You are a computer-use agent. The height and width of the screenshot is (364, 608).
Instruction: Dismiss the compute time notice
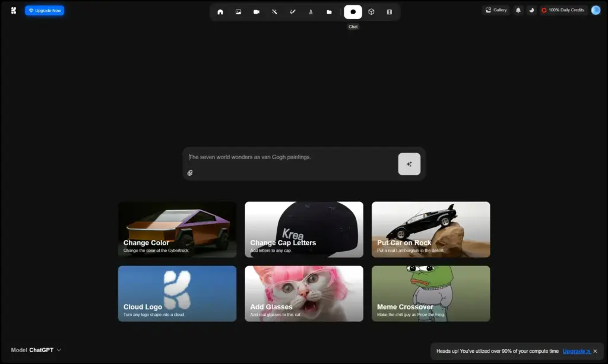[595, 351]
